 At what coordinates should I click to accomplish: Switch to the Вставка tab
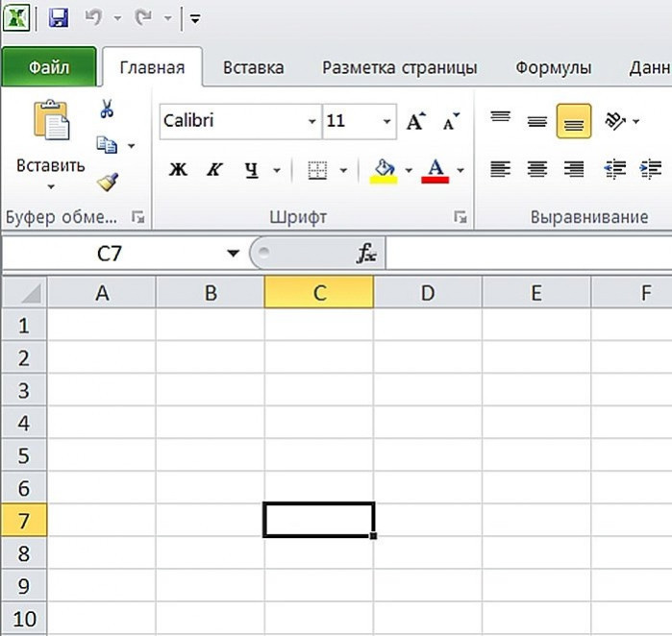coord(253,67)
